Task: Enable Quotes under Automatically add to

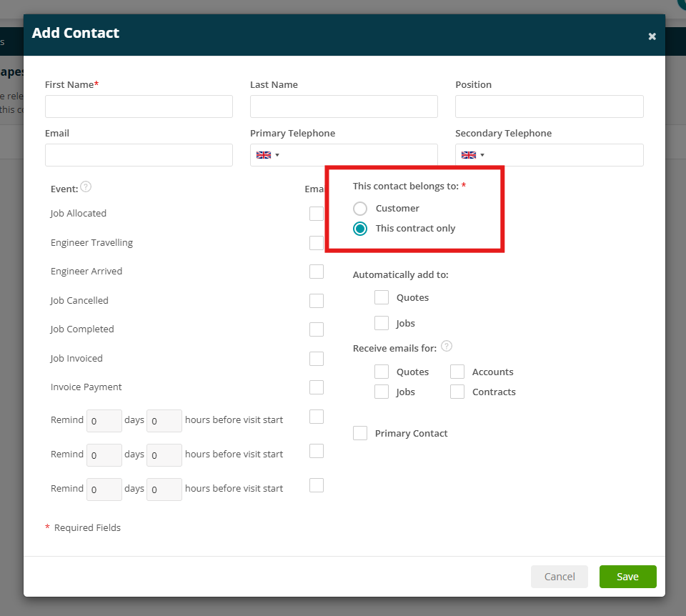Action: coord(382,297)
